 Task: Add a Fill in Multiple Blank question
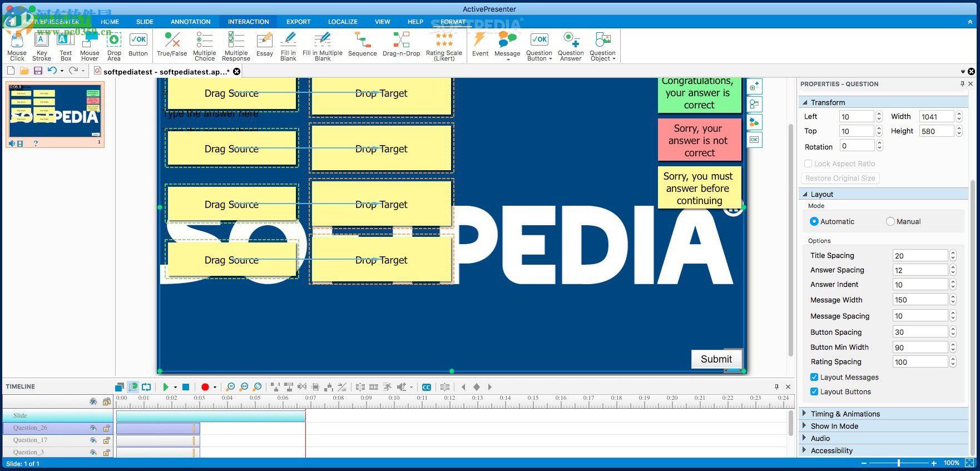pyautogui.click(x=323, y=46)
